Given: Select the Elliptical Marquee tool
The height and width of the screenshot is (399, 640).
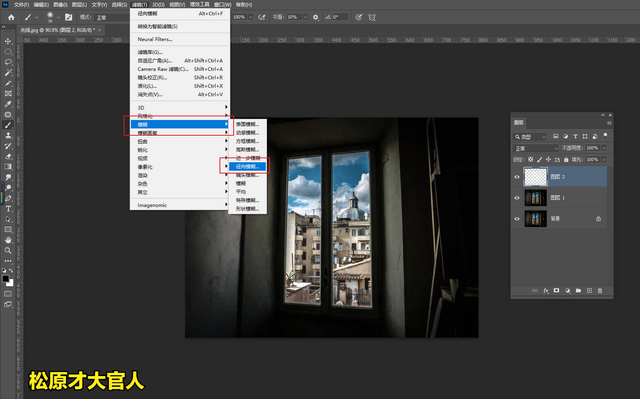Looking at the screenshot, I should pyautogui.click(x=8, y=52).
